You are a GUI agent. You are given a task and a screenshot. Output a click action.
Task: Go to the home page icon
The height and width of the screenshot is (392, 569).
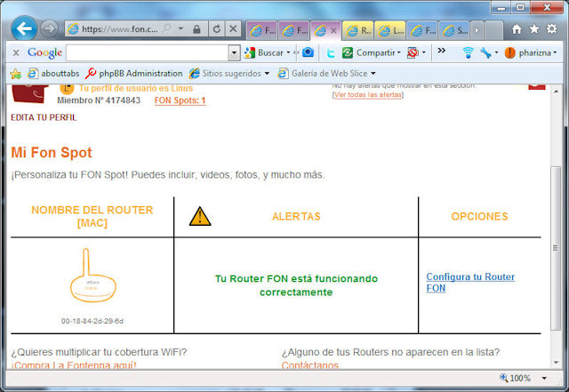[517, 29]
